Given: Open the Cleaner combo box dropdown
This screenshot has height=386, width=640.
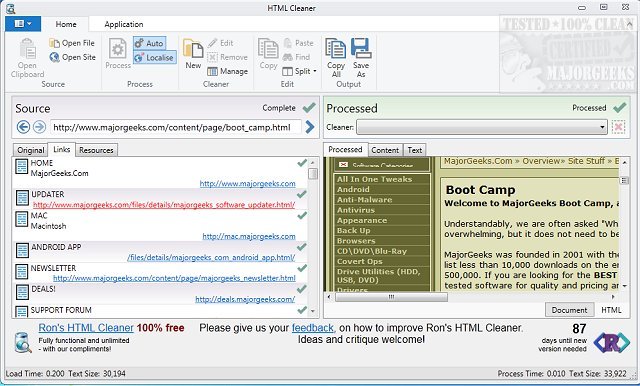Looking at the screenshot, I should tap(602, 127).
